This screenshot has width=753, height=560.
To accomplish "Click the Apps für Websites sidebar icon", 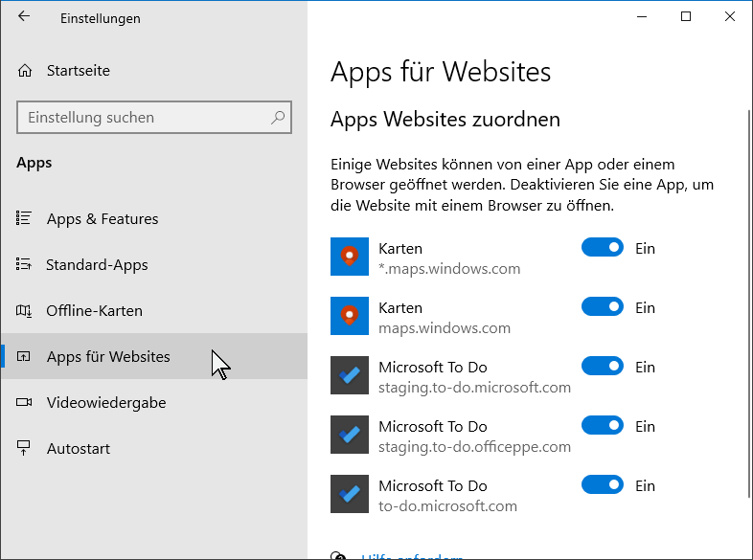I will coord(24,356).
